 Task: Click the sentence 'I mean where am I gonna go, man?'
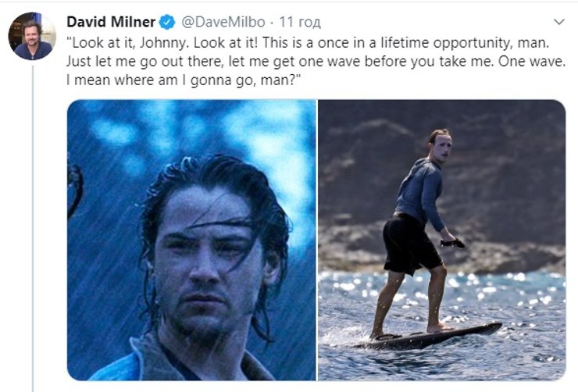pyautogui.click(x=184, y=80)
